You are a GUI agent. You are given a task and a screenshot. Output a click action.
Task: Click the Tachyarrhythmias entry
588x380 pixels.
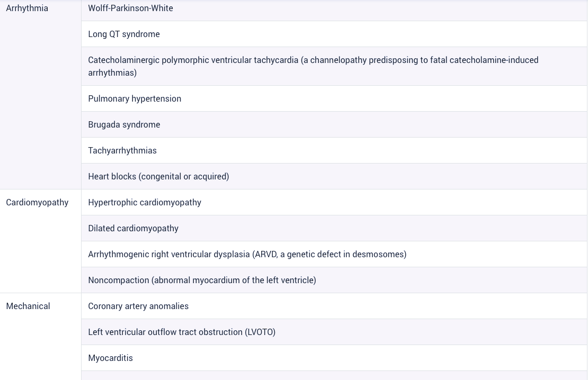(x=334, y=150)
